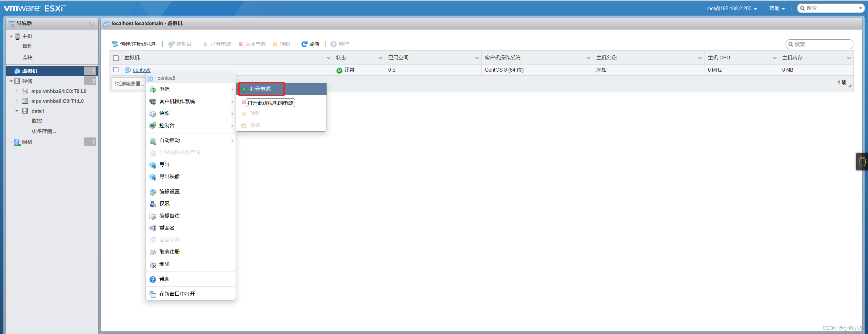This screenshot has height=334, width=868.
Task: Click the 快照 snapshot icon
Action: pos(153,114)
